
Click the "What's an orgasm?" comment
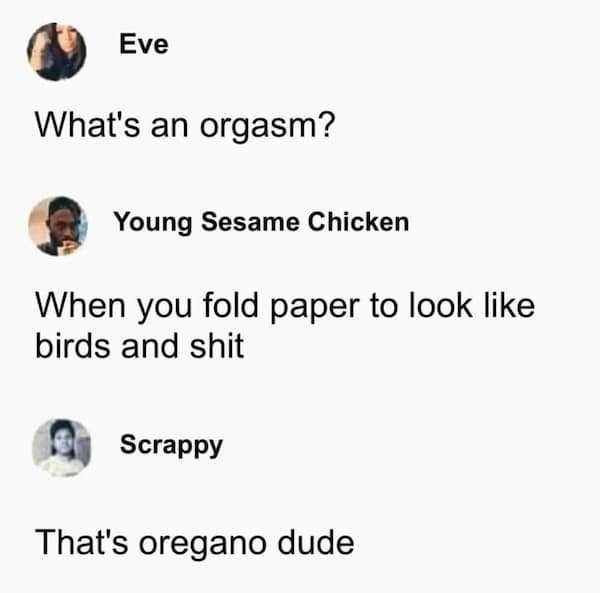[185, 125]
